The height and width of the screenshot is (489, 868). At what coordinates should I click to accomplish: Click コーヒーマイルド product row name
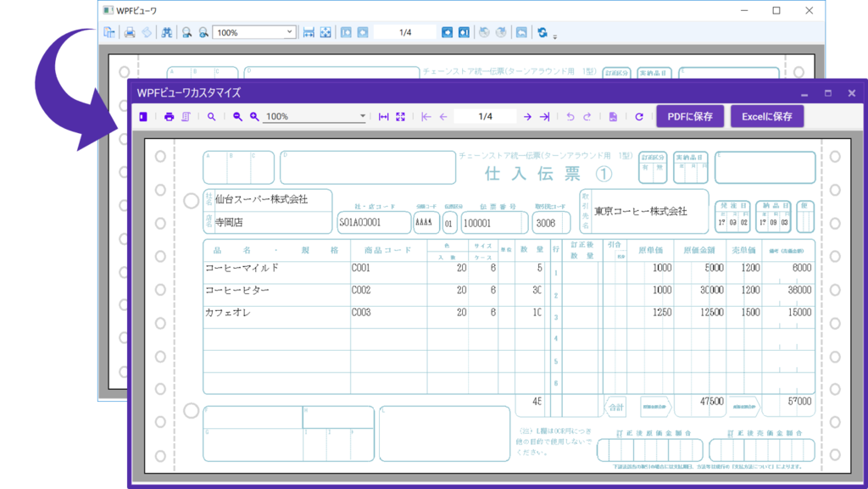tap(242, 268)
